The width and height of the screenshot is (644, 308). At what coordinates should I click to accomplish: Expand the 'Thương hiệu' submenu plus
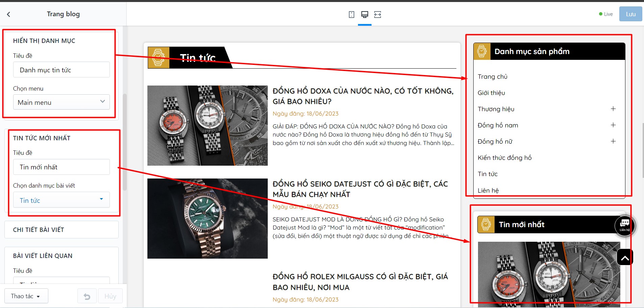613,109
